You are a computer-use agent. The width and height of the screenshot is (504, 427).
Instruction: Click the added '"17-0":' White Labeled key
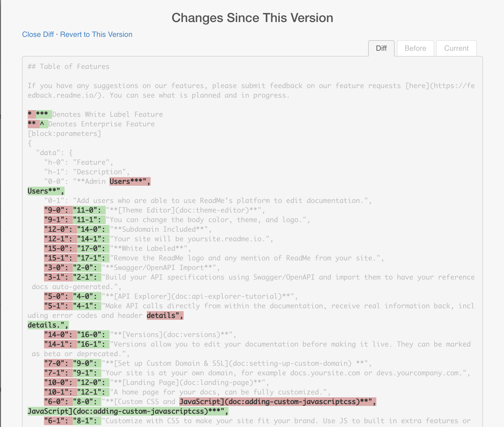[x=93, y=248]
